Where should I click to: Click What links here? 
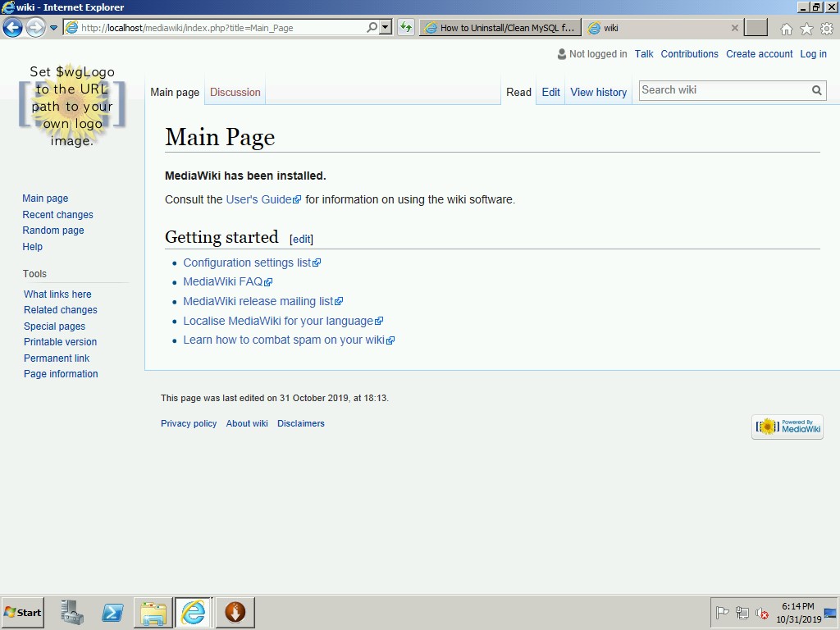(x=57, y=294)
